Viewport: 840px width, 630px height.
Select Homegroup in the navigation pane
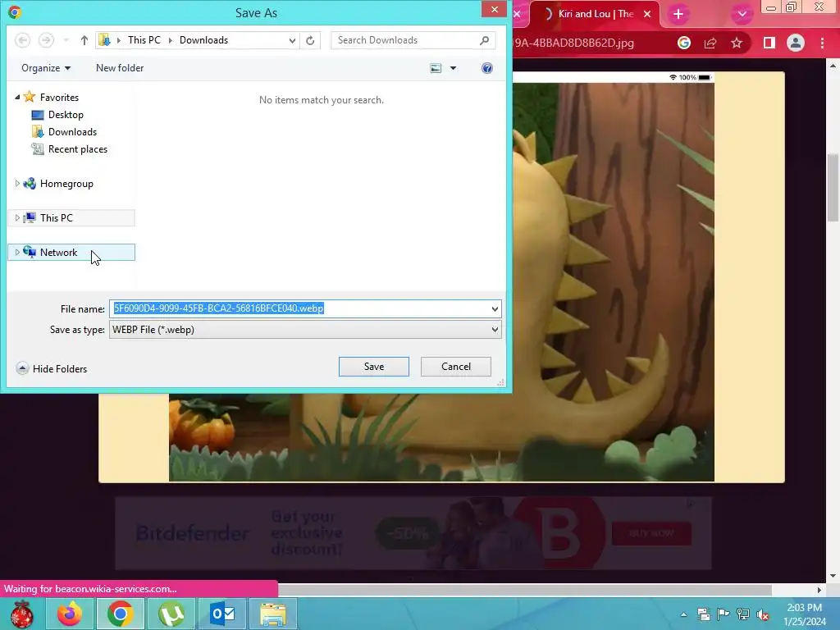coord(66,184)
